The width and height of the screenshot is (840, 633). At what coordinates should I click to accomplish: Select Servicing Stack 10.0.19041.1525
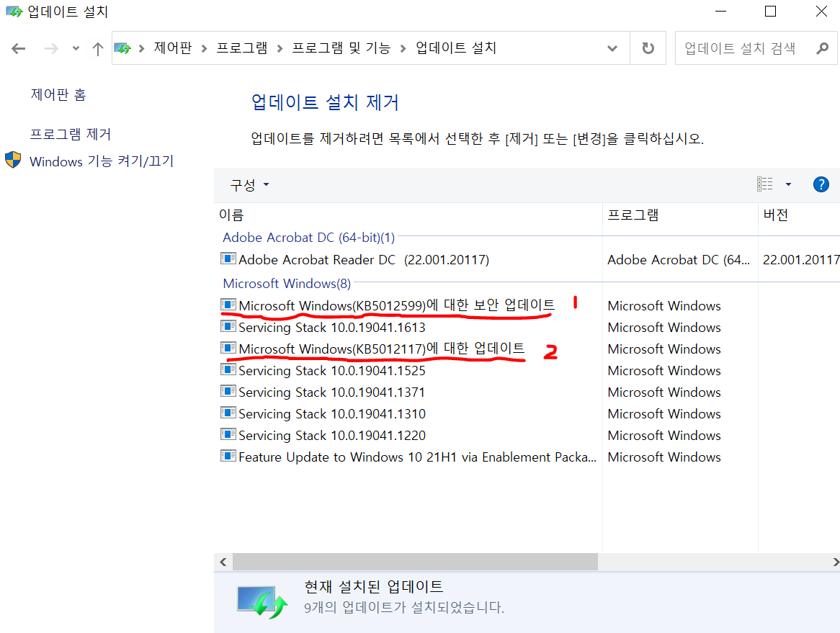click(331, 371)
